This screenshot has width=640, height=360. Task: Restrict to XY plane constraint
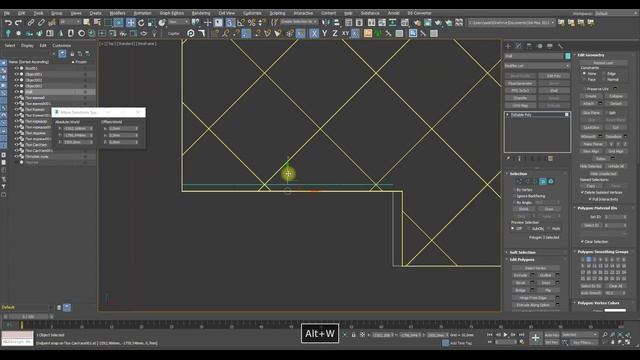point(345,33)
